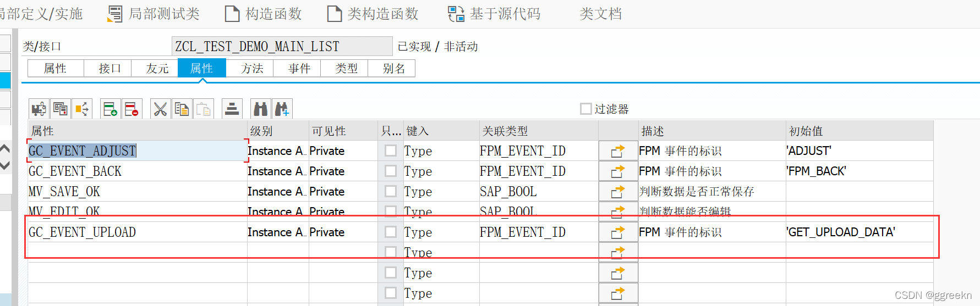980x306 pixels.
Task: Click the binoculars find icon
Action: click(x=260, y=109)
